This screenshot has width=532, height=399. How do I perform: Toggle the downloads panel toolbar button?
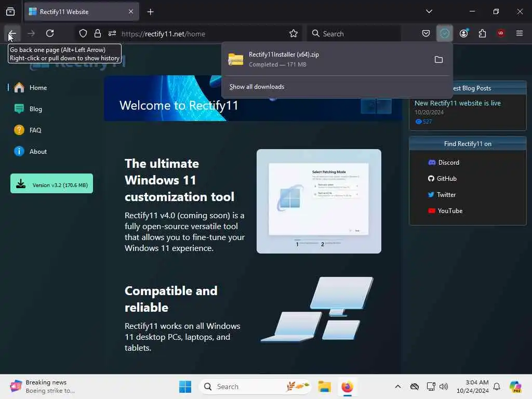click(x=445, y=33)
